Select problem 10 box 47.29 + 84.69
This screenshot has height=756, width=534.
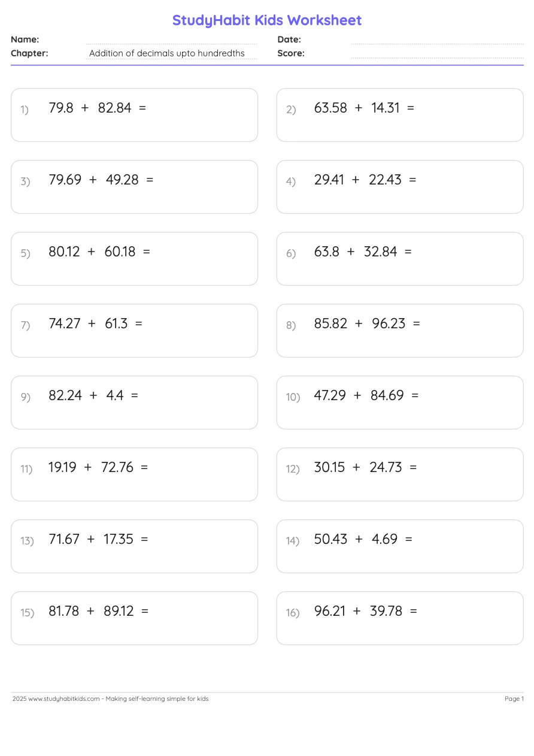pyautogui.click(x=400, y=403)
